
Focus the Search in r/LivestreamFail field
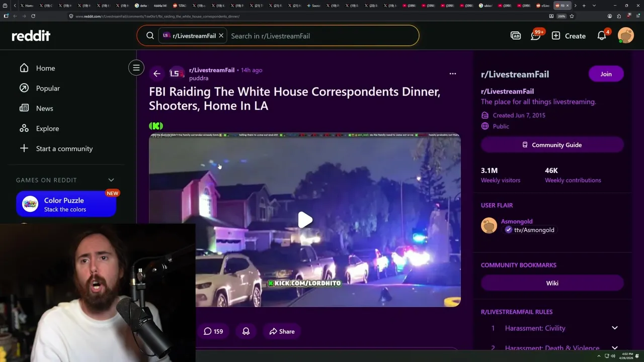(x=322, y=36)
